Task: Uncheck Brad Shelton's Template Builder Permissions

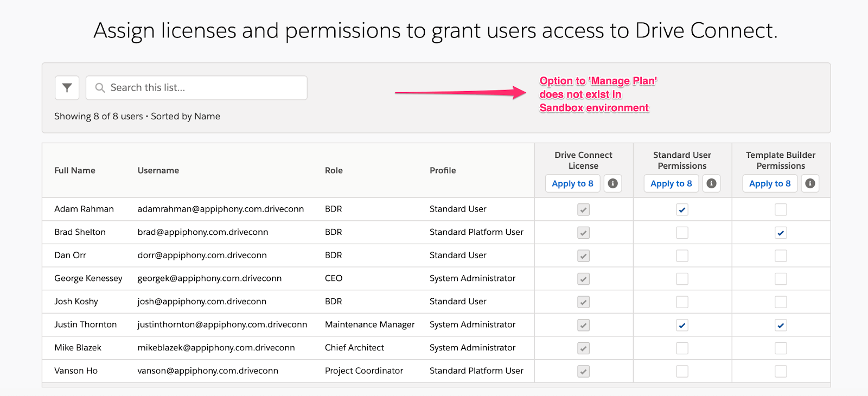Action: [781, 233]
